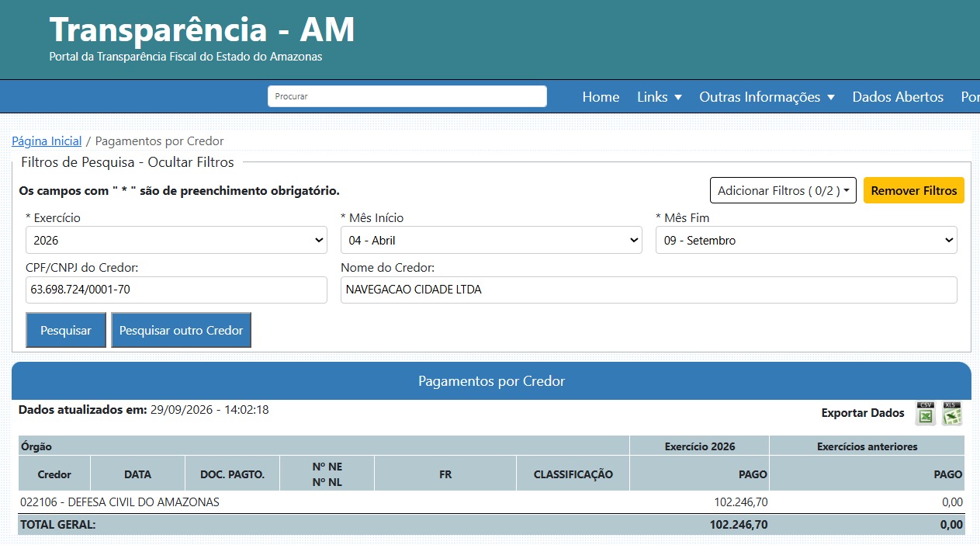980x545 pixels.
Task: Click the Remover Filtros button
Action: [914, 190]
